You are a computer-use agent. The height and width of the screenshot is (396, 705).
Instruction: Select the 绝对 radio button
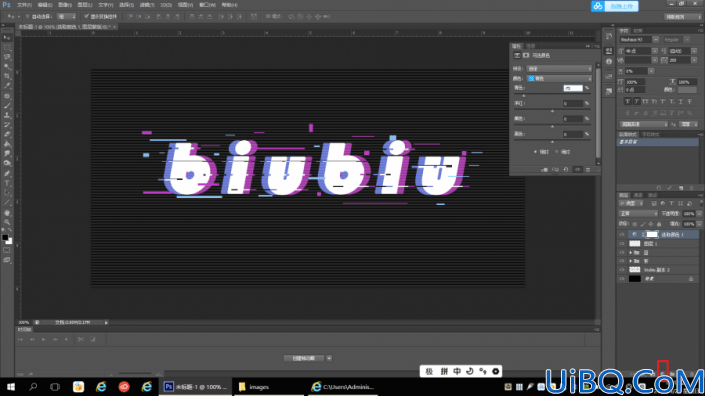[x=557, y=152]
